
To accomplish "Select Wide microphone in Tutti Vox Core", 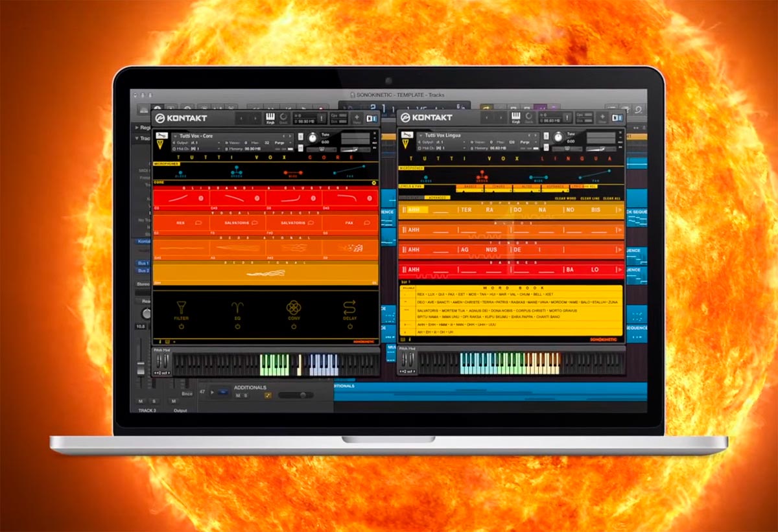I will click(x=294, y=173).
